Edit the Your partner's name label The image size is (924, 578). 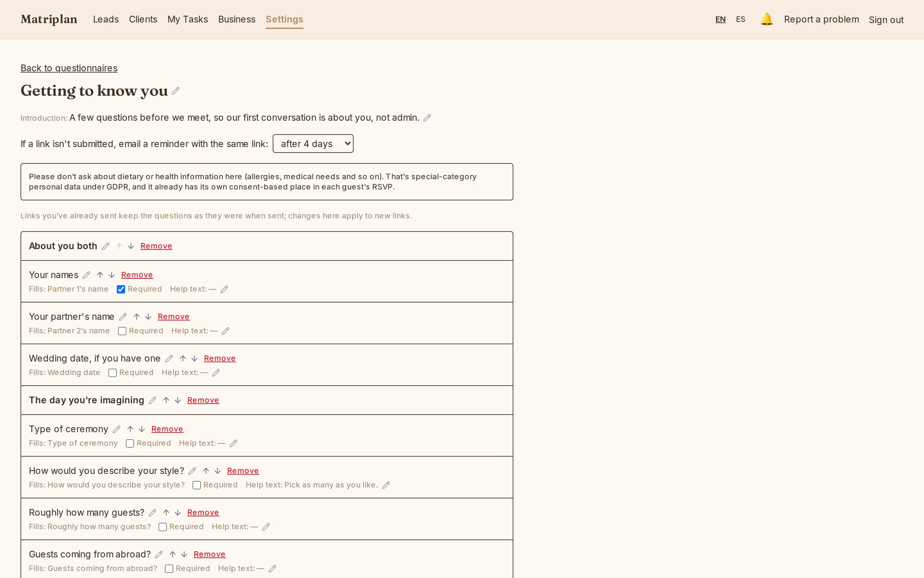pyautogui.click(x=123, y=317)
